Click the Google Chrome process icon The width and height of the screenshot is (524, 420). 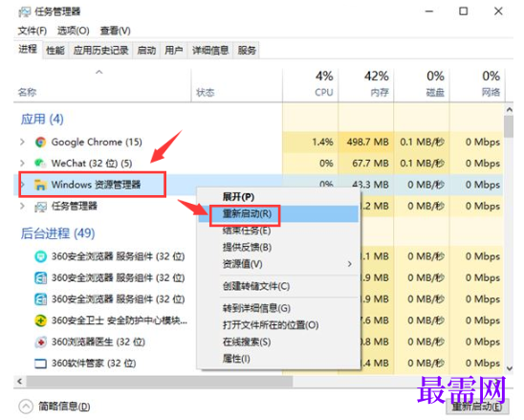pos(40,143)
